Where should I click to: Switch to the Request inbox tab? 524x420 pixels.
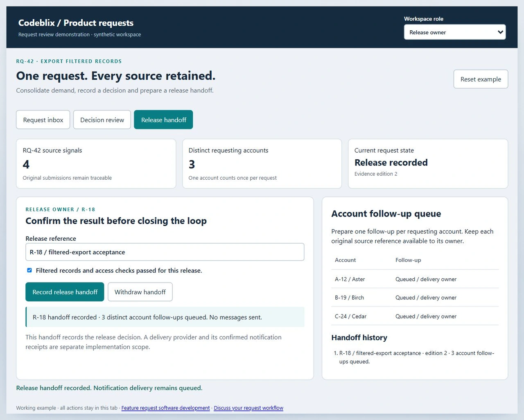click(43, 120)
